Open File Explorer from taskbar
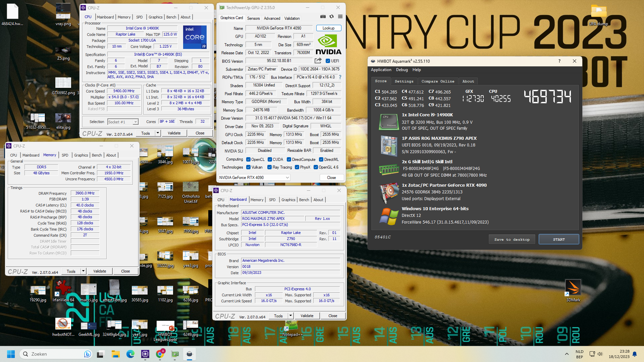This screenshot has width=644, height=362. [116, 354]
